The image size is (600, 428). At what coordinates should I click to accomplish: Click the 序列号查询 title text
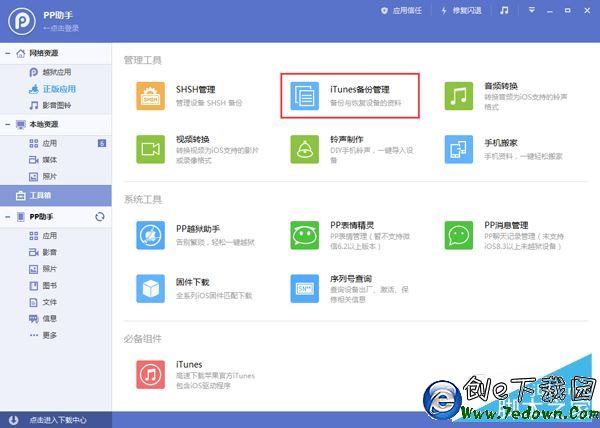(351, 279)
